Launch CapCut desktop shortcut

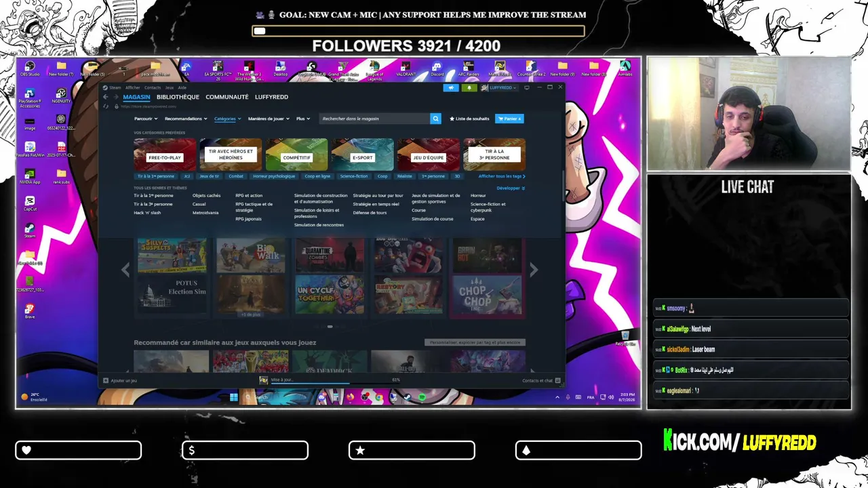[x=29, y=203]
